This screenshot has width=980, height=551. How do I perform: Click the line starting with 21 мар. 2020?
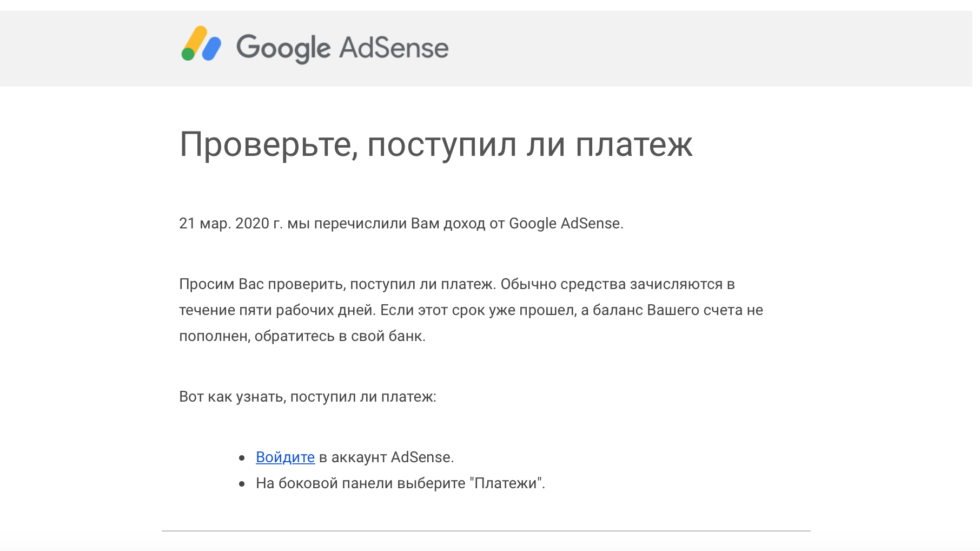coord(401,224)
